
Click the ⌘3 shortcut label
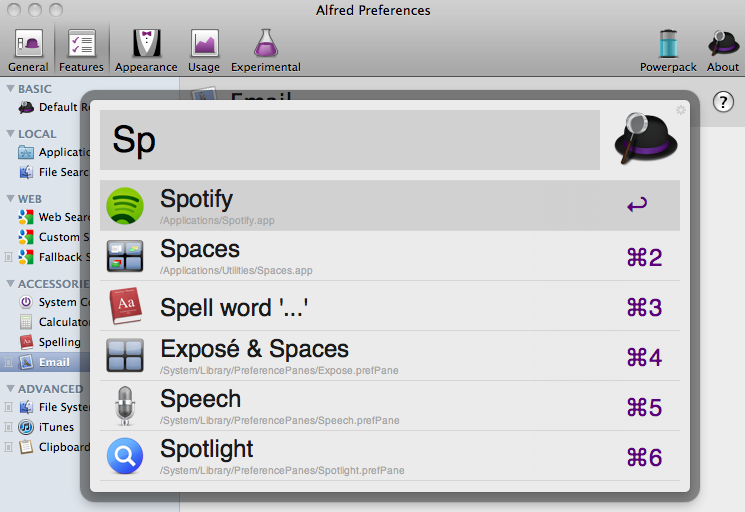coord(644,308)
